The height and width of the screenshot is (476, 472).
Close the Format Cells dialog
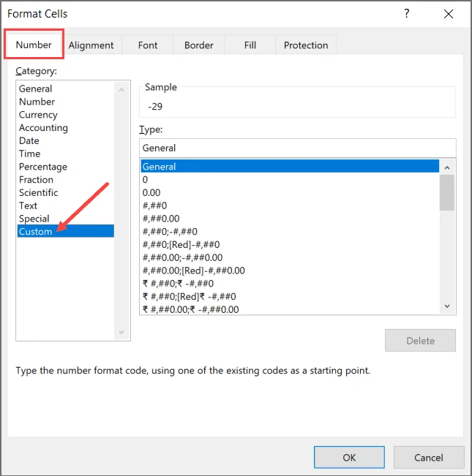(x=449, y=14)
